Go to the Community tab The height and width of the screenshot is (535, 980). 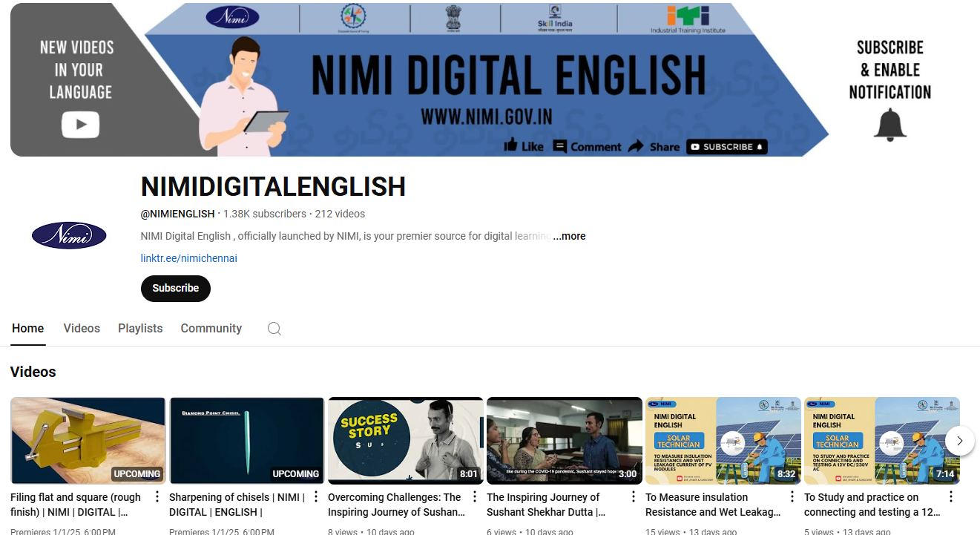point(211,328)
